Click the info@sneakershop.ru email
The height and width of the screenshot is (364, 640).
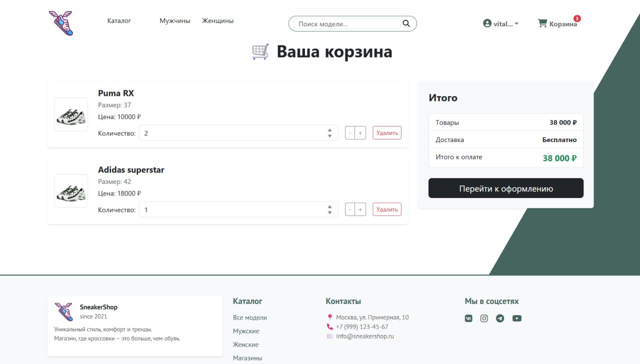(365, 336)
